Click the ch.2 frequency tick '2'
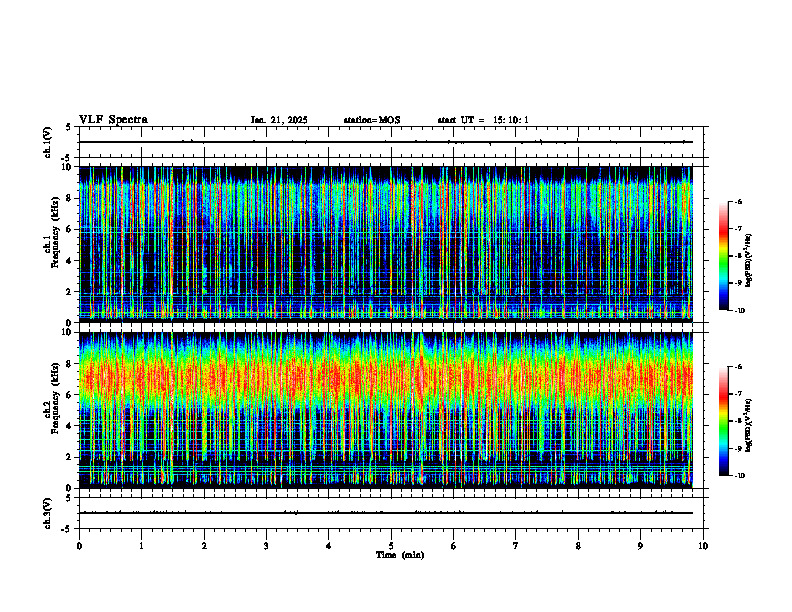Screen dimensions: 792x612 coord(71,457)
